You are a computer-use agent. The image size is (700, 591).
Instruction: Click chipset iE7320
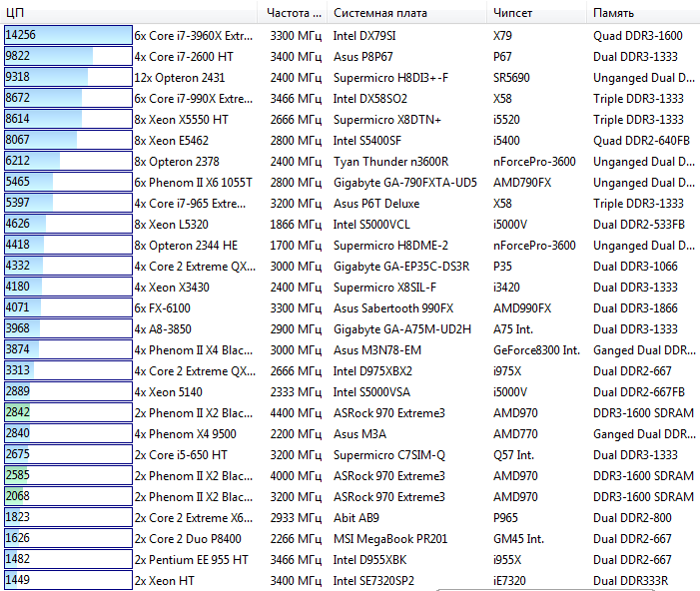click(509, 581)
